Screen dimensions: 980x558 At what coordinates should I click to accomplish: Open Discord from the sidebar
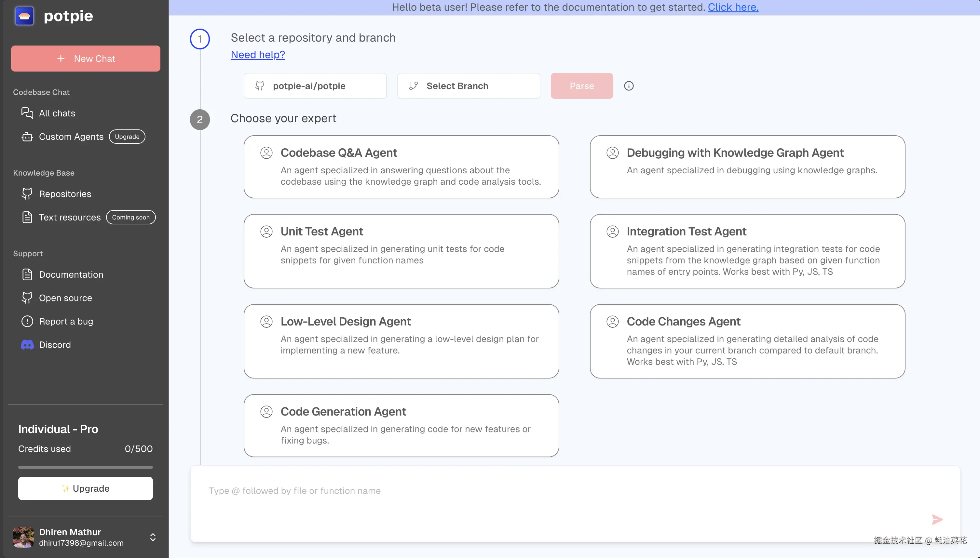pyautogui.click(x=55, y=345)
